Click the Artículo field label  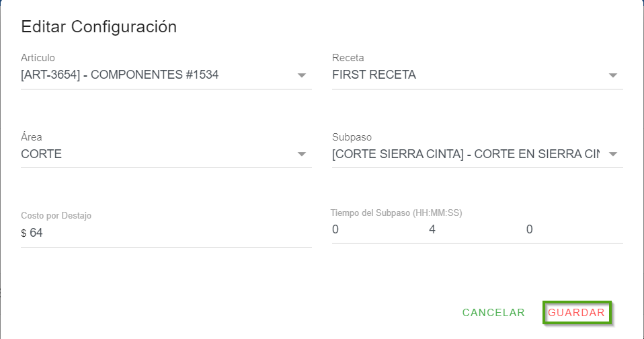coord(38,58)
